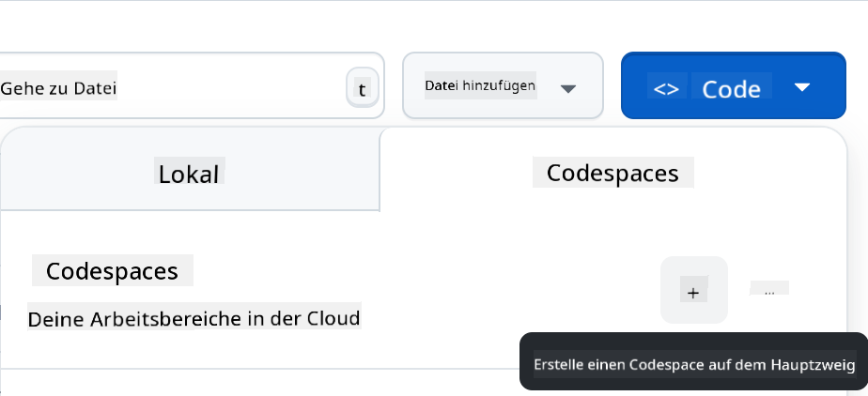Open the three-dots menu beside the plus
This screenshot has height=396, width=868.
tap(768, 289)
